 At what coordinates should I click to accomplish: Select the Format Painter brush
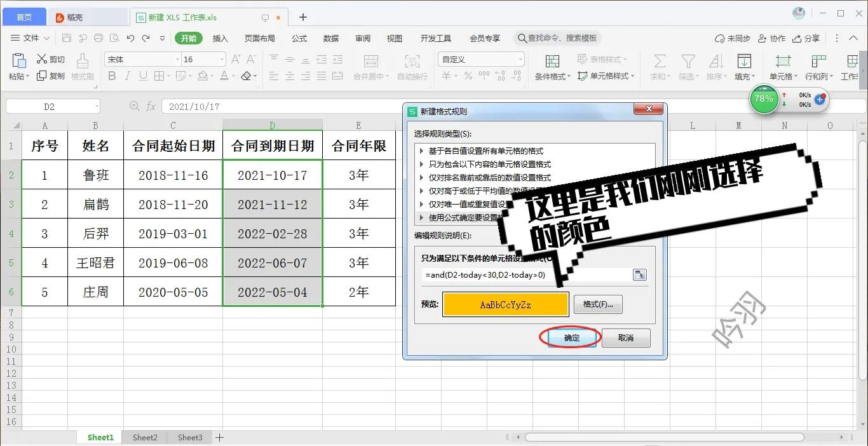(83, 61)
